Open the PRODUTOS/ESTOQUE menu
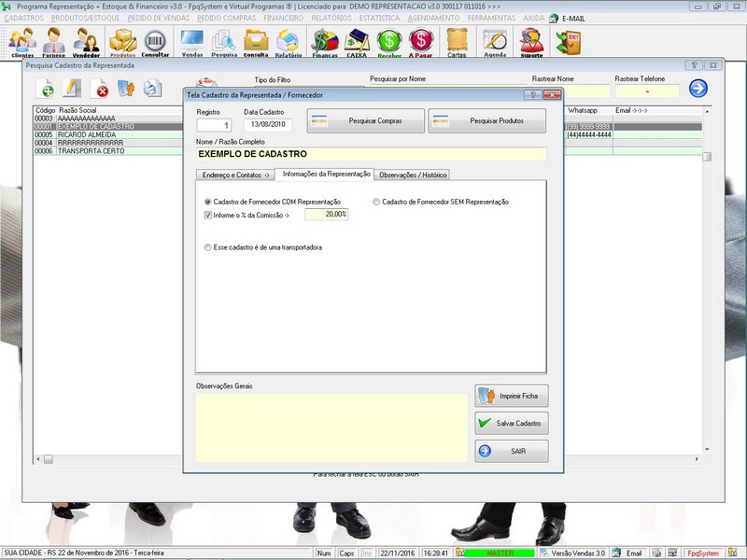Screen dimensions: 747x560 tap(86, 18)
